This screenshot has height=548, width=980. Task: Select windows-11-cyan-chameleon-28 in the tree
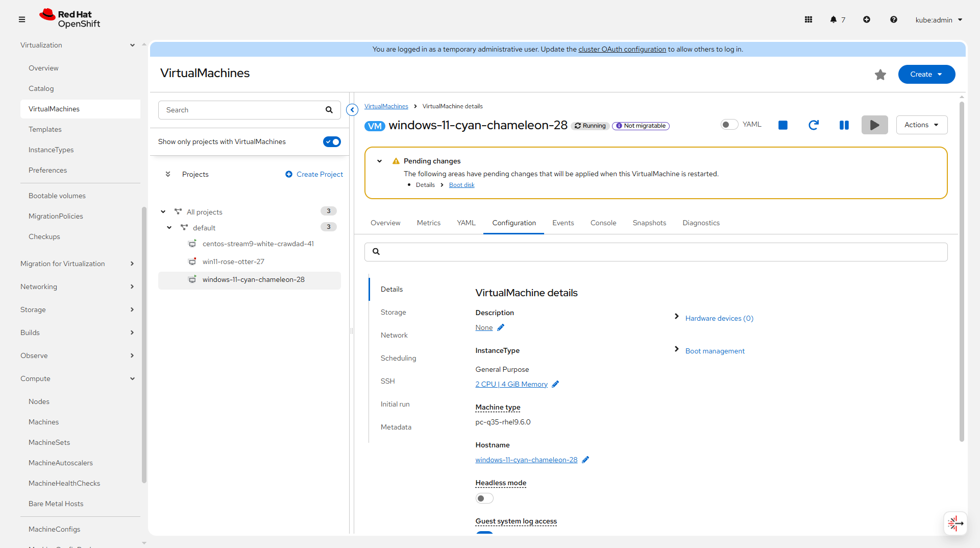click(x=250, y=280)
